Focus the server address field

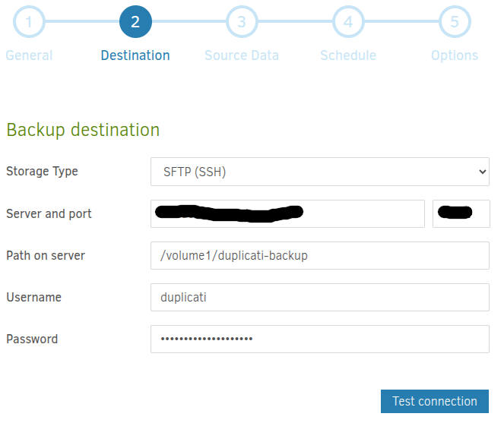(x=287, y=213)
